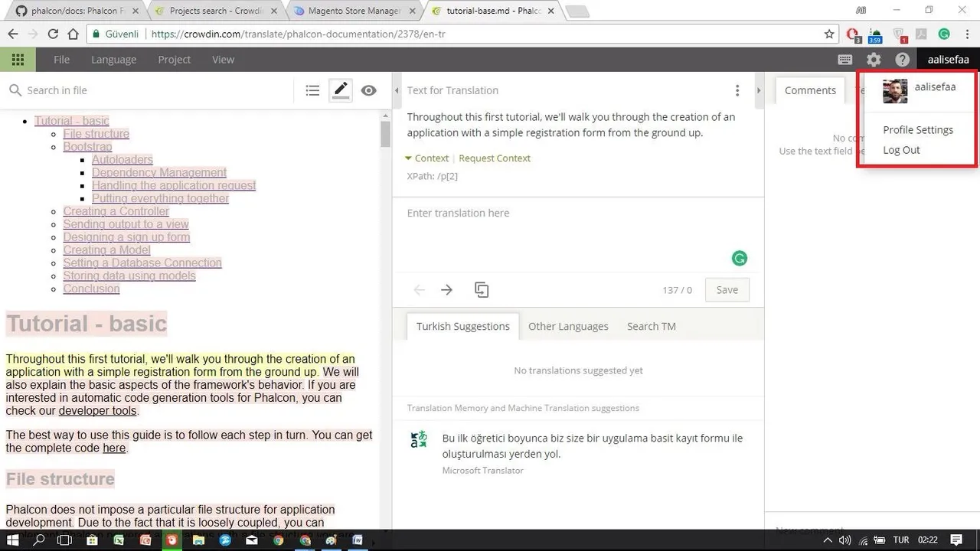Switch to Search TM tab
This screenshot has height=551, width=980.
coord(651,326)
